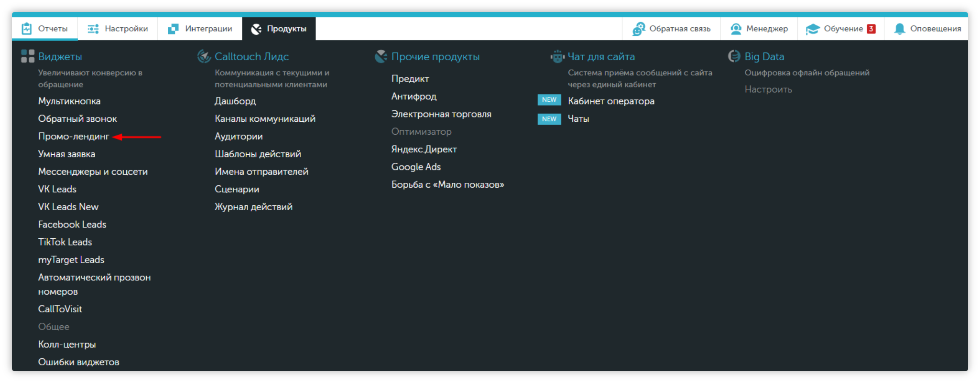980x383 pixels.
Task: Click the Прочие продукты section icon
Action: coord(381,56)
